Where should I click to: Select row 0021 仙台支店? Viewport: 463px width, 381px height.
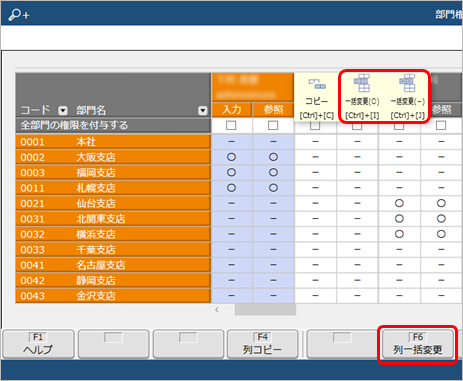pyautogui.click(x=113, y=203)
